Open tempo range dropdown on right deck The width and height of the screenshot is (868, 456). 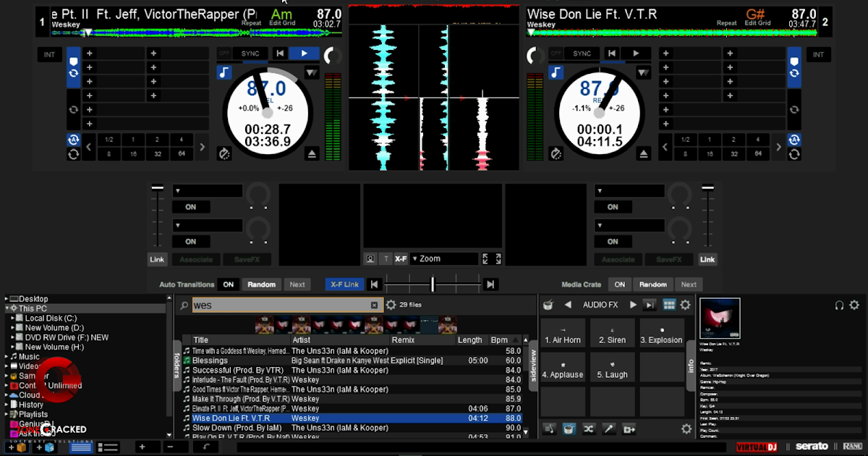click(642, 72)
